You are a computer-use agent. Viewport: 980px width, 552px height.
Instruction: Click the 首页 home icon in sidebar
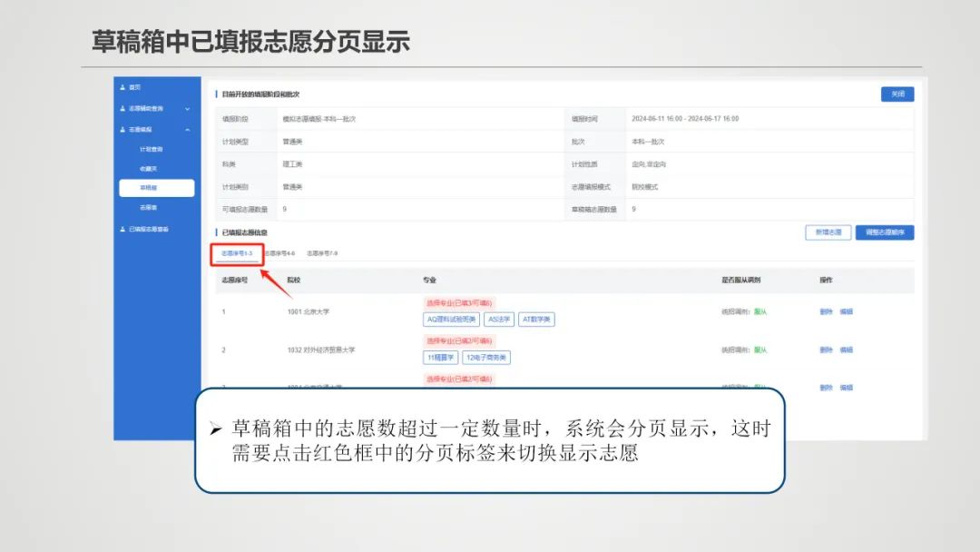(x=121, y=87)
